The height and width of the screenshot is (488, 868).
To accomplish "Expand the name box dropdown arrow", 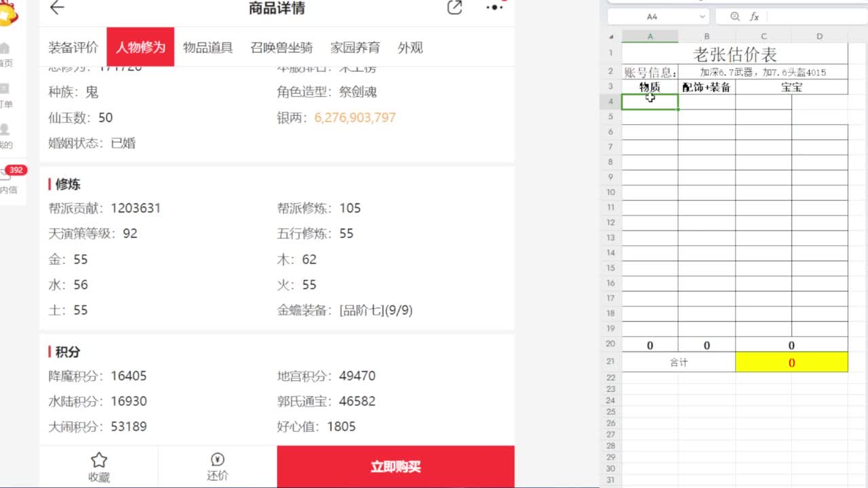I will 702,16.
